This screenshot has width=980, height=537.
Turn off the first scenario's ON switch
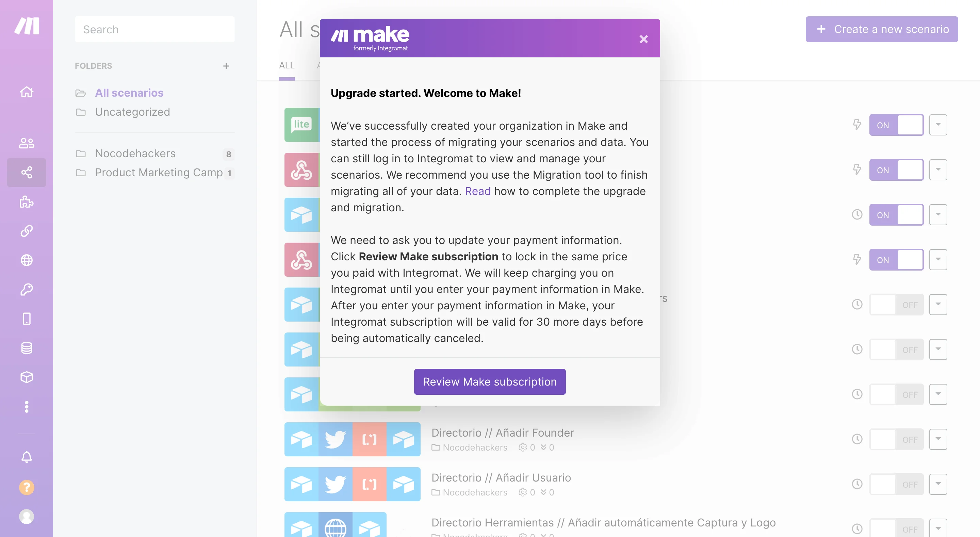896,125
